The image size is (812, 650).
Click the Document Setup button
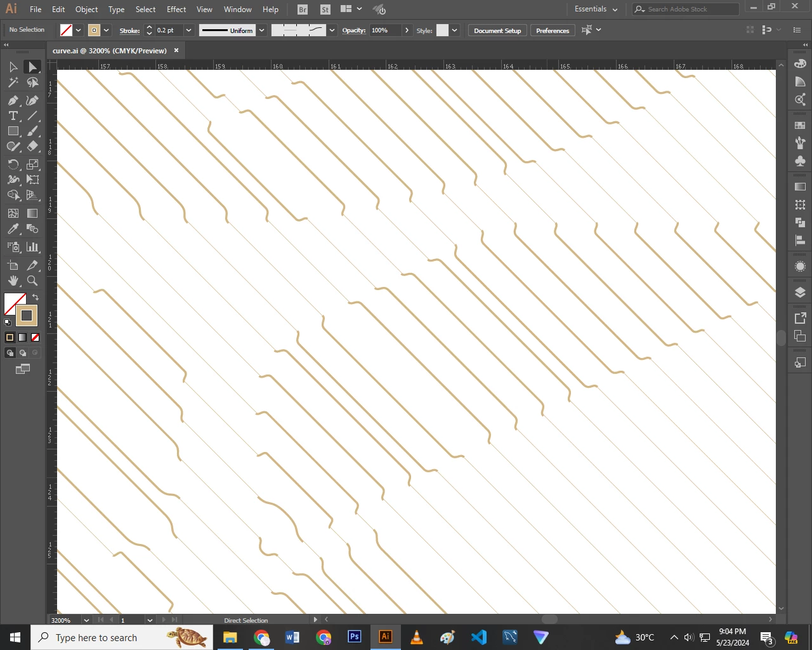click(497, 30)
